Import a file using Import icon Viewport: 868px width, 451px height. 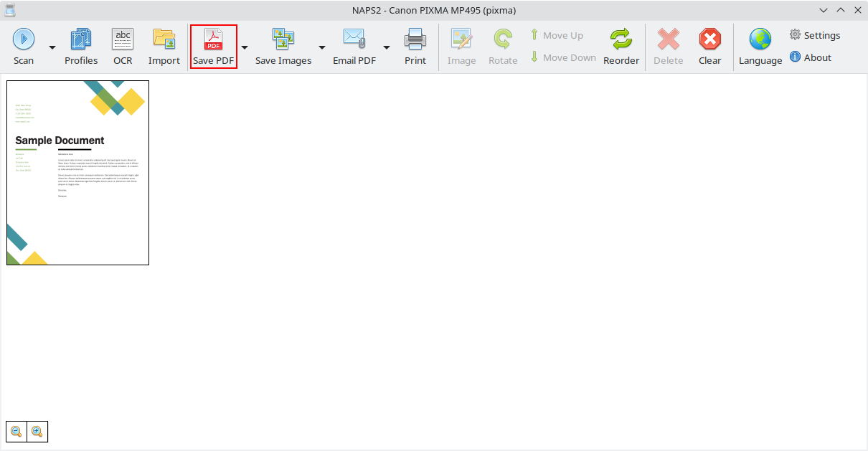[164, 39]
